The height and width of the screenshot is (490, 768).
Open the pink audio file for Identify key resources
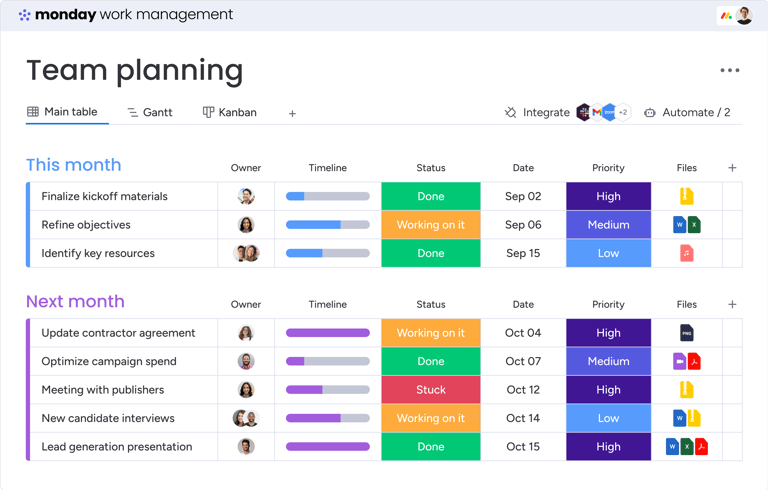point(686,253)
